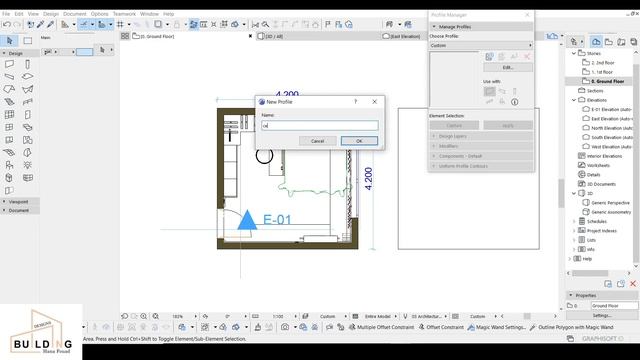The image size is (640, 360).
Task: Select South Elevation in Navigator tree
Action: 611,138
